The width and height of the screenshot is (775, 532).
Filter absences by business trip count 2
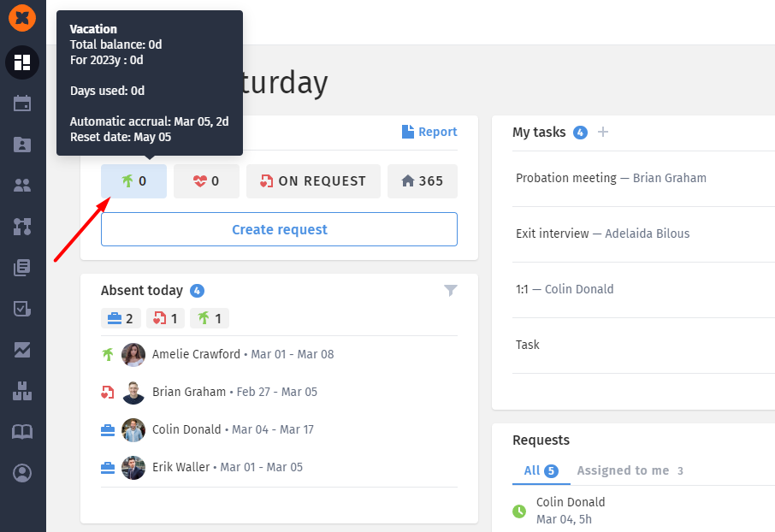click(x=121, y=318)
